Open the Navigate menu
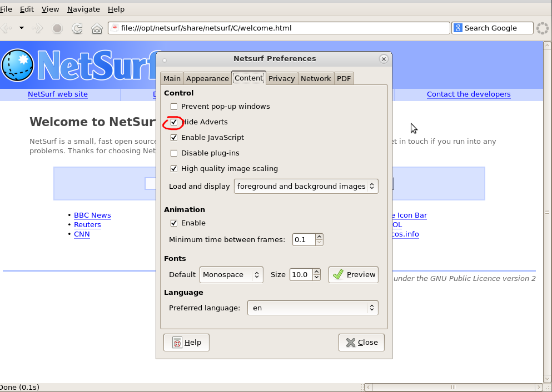Viewport: 552px width, 392px height. click(83, 9)
